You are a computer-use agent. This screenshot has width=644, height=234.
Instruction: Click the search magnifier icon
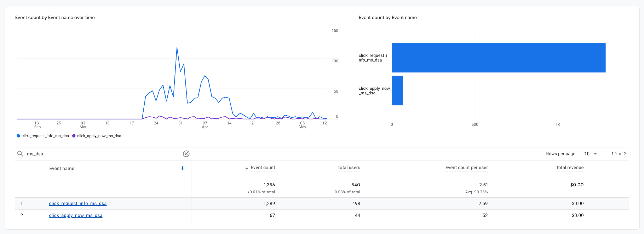(20, 154)
